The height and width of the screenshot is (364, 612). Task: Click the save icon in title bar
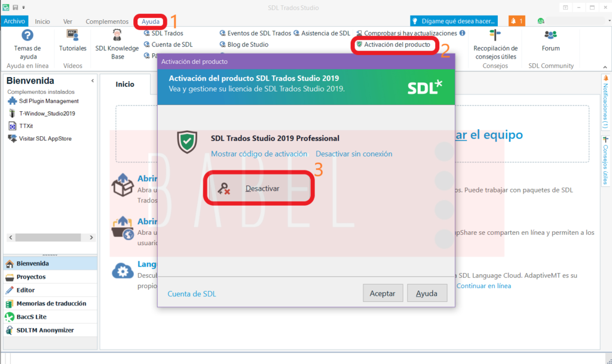(x=16, y=7)
